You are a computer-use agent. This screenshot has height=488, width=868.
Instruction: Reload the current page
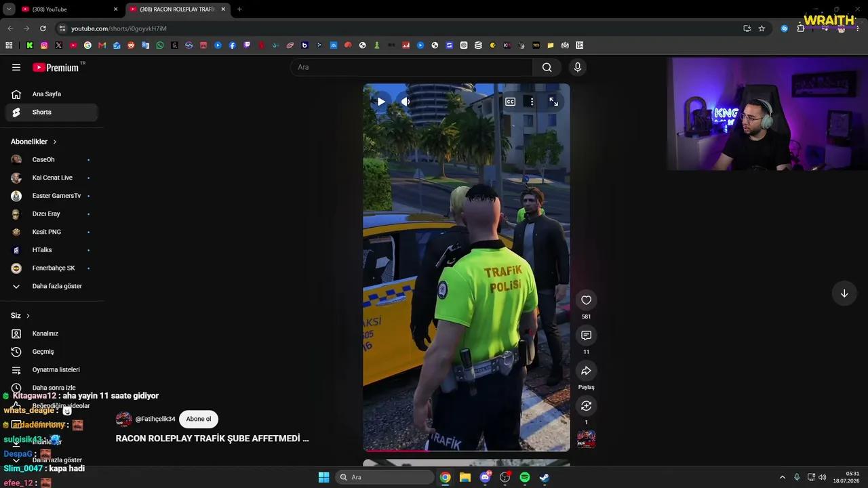pos(43,28)
